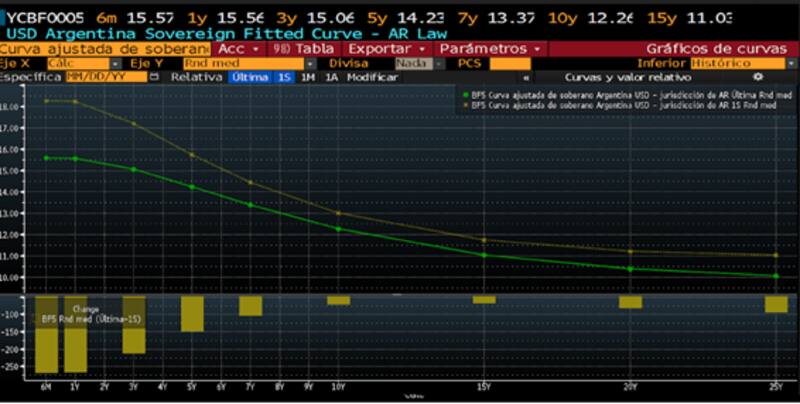This screenshot has height=404, width=800.
Task: Expand the Exportar dropdown
Action: point(388,48)
